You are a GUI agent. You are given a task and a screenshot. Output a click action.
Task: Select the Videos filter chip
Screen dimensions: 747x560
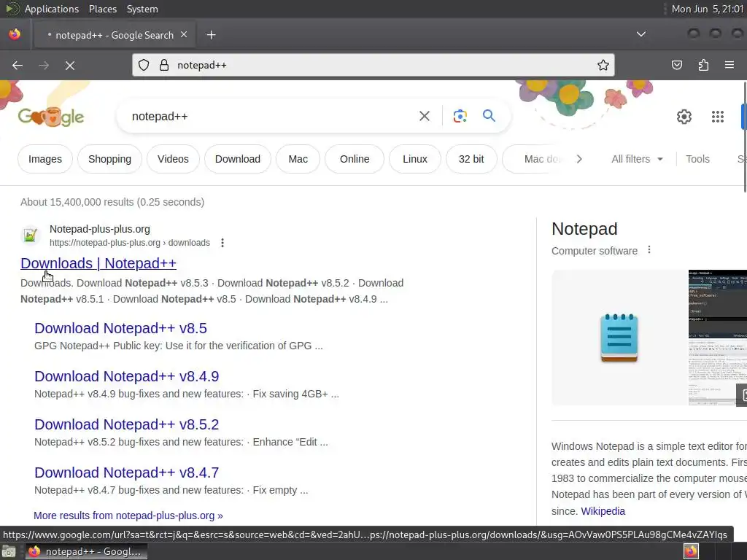(x=173, y=159)
